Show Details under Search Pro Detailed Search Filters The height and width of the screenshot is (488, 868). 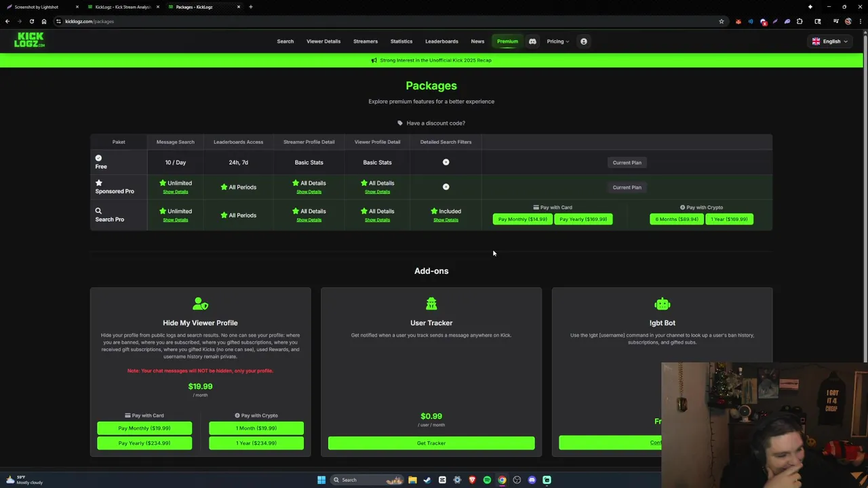click(x=446, y=220)
